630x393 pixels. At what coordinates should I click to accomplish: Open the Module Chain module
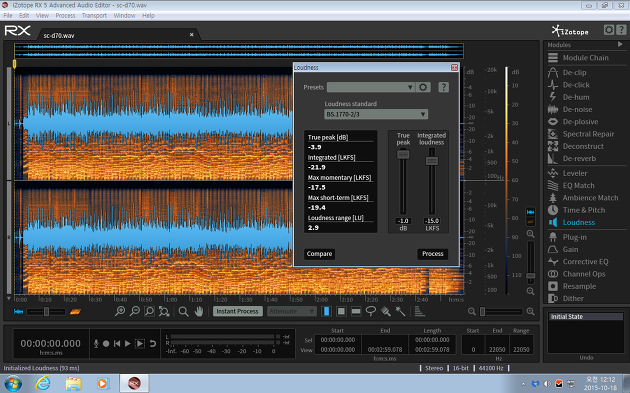[578, 58]
